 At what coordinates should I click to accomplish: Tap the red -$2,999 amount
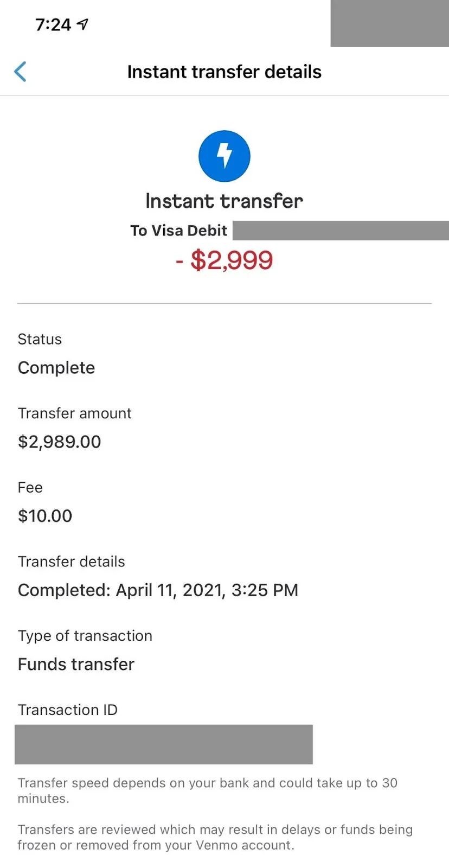click(224, 260)
